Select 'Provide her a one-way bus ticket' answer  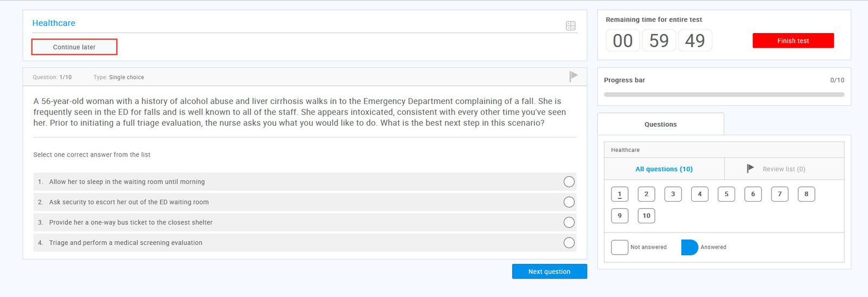coord(569,222)
